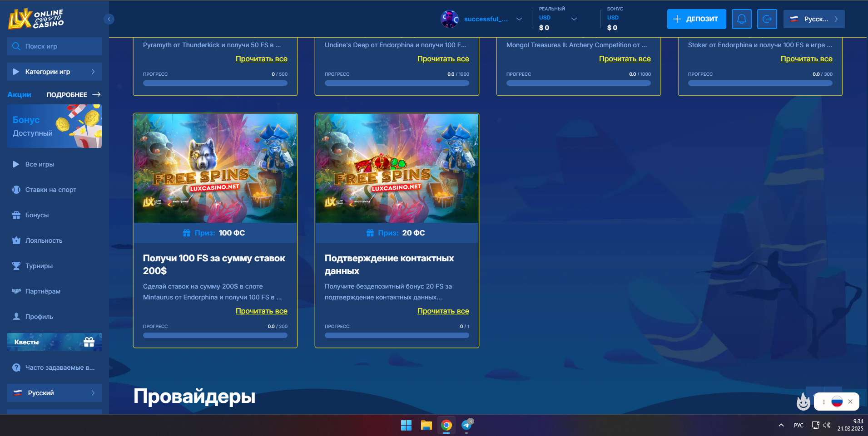Click the wolf Free Spins quest image
Image resolution: width=868 pixels, height=436 pixels.
coord(215,168)
